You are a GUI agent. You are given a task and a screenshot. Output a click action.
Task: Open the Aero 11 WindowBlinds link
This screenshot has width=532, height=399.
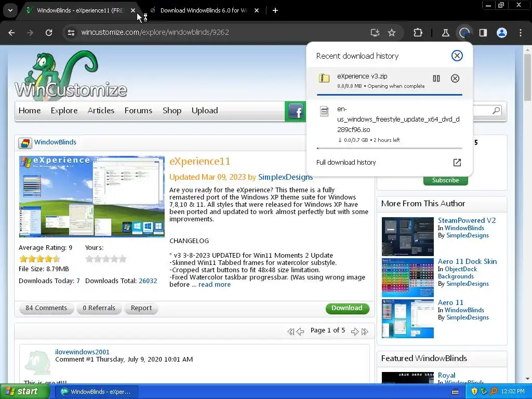pos(450,303)
